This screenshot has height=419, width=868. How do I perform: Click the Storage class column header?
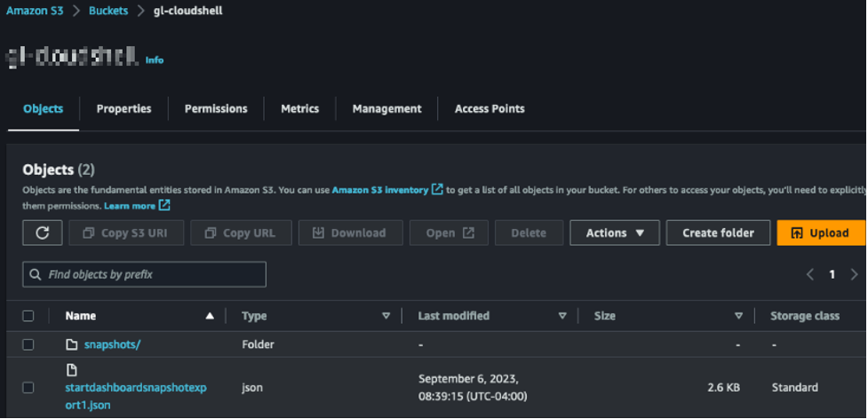pos(804,316)
